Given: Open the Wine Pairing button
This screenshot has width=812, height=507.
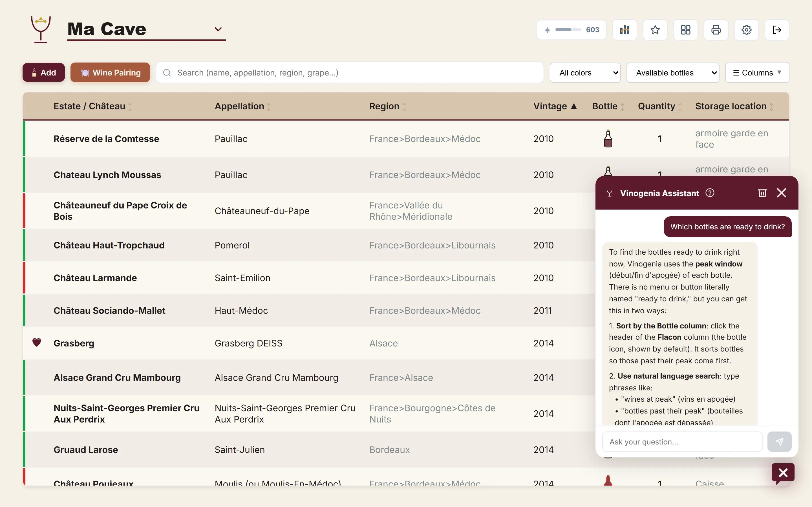Looking at the screenshot, I should 110,72.
